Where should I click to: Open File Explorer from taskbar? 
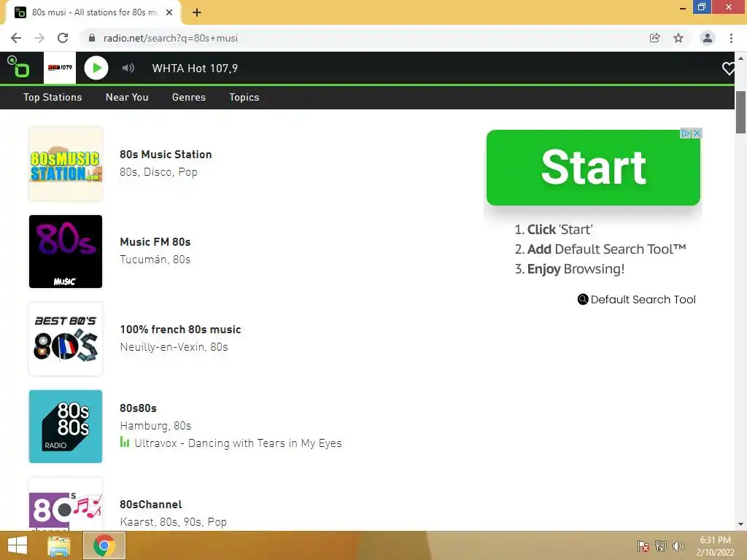point(58,545)
